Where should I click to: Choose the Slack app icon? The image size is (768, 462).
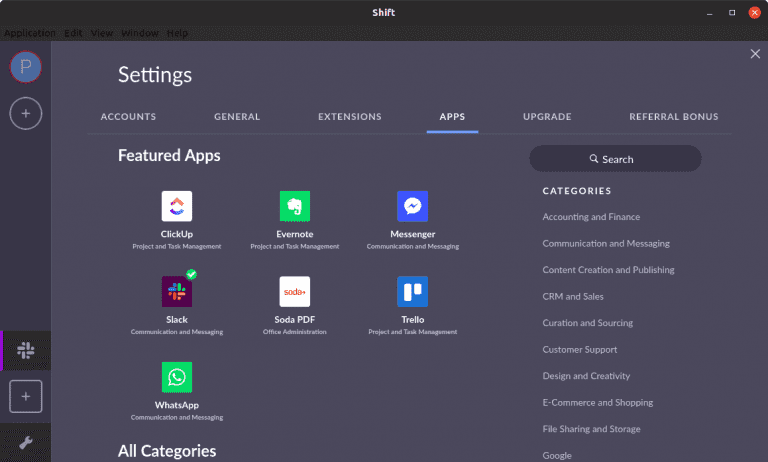[177, 292]
